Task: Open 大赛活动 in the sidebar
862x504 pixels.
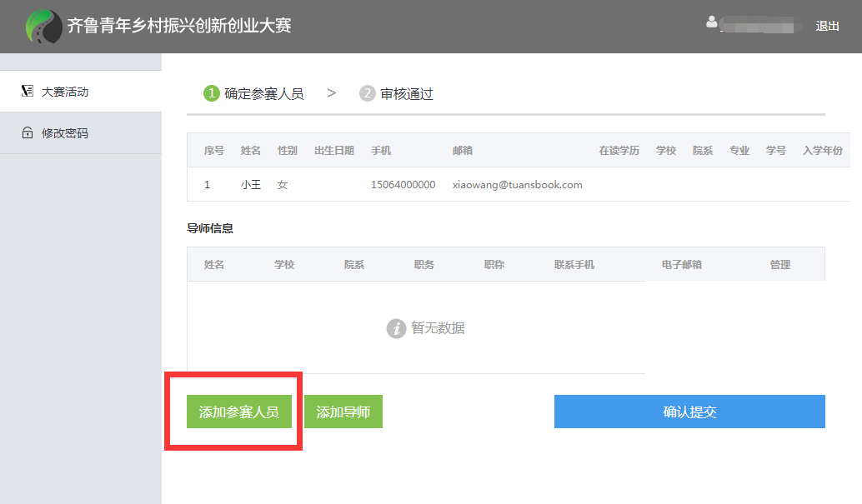Action: 65,92
